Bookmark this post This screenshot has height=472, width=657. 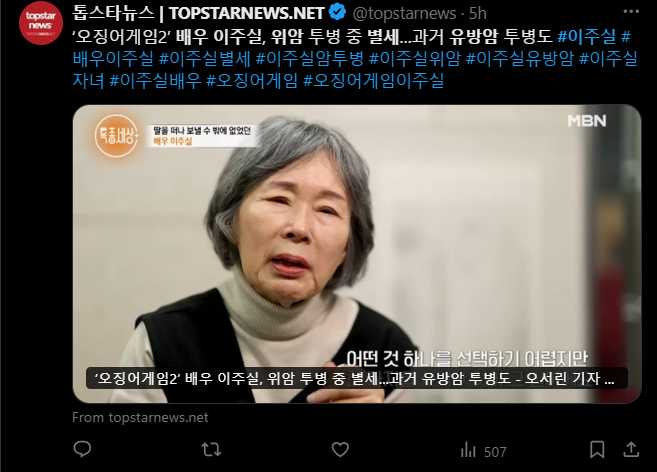(x=597, y=449)
